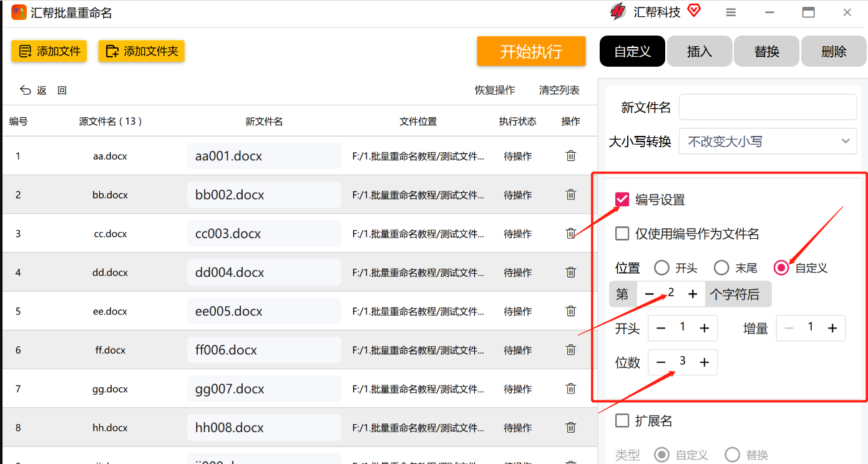Image resolution: width=868 pixels, height=464 pixels.
Task: Click the 文件位置 column header
Action: [x=418, y=122]
